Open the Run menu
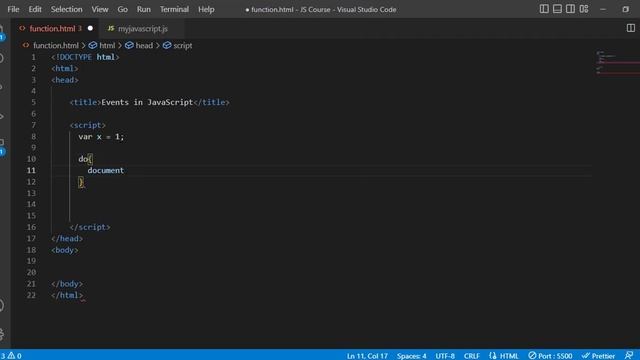 144,9
